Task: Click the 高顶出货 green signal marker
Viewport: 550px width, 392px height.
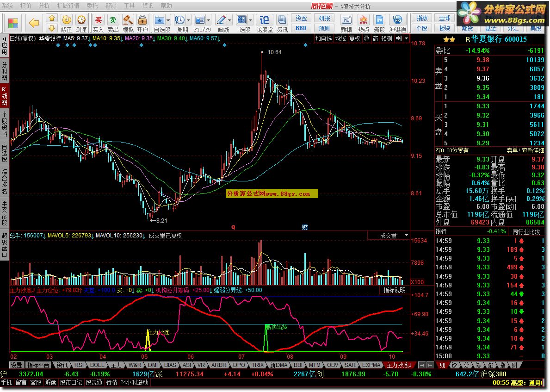Action: [x=266, y=338]
